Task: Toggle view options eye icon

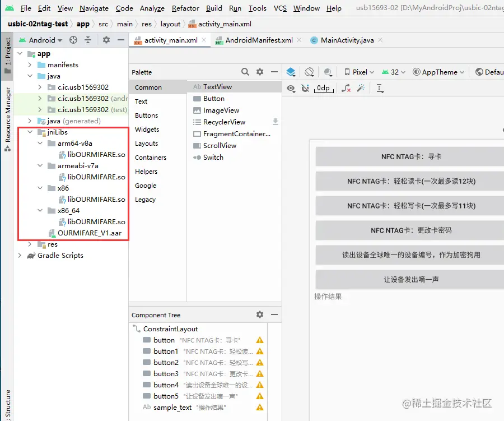Action: click(x=291, y=88)
